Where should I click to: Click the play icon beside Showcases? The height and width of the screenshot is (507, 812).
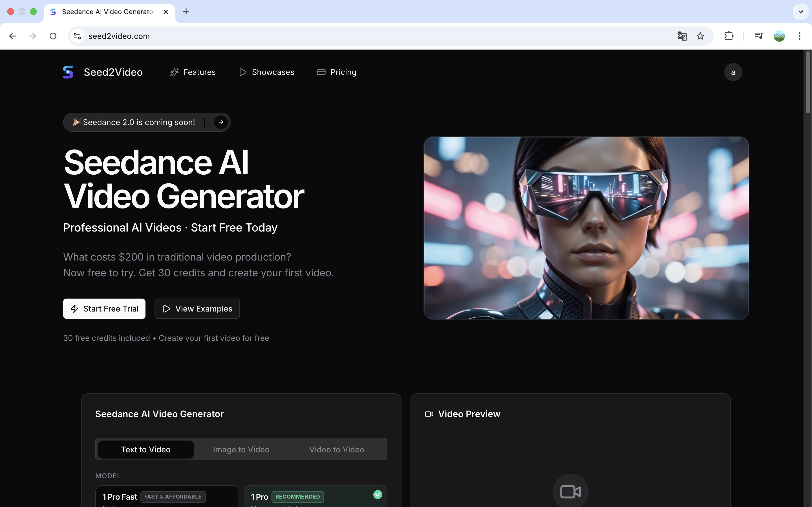[x=243, y=72]
